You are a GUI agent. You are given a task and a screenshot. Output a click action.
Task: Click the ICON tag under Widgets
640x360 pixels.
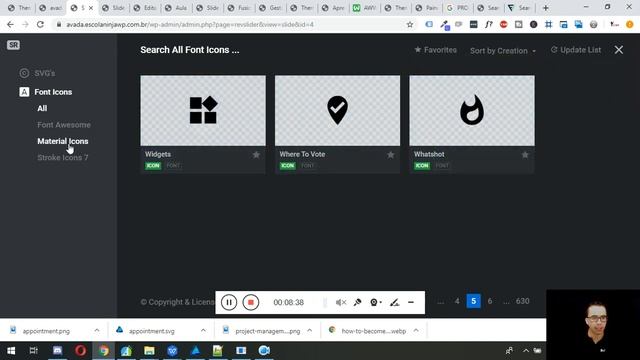tap(153, 165)
